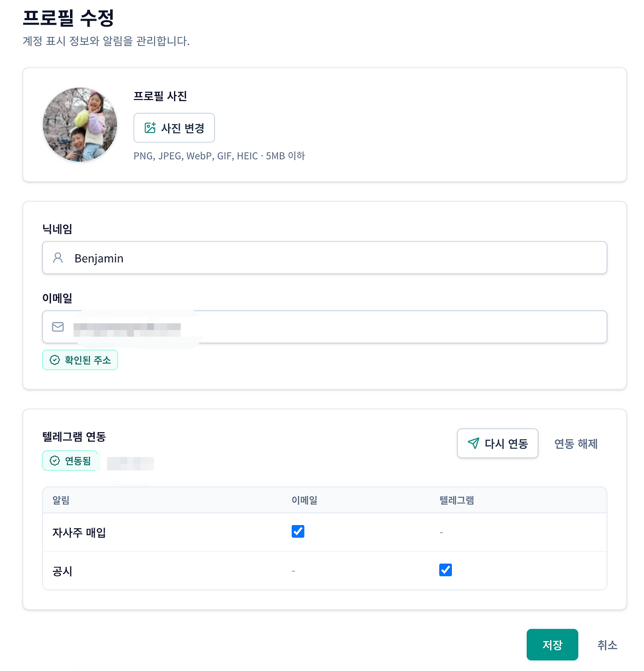Click the circular profile photo
This screenshot has height=671, width=644.
(x=80, y=125)
